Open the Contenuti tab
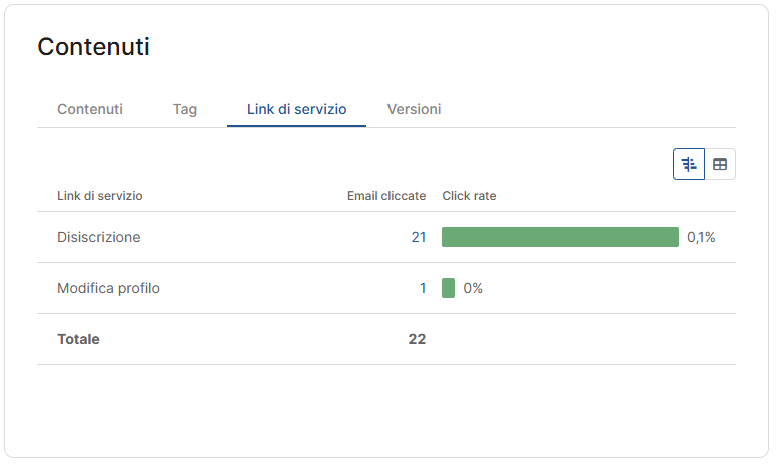The height and width of the screenshot is (468, 776). (90, 109)
